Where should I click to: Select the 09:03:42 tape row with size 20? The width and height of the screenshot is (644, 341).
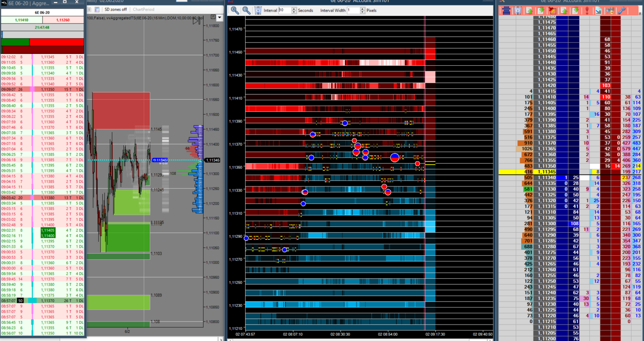click(42, 198)
